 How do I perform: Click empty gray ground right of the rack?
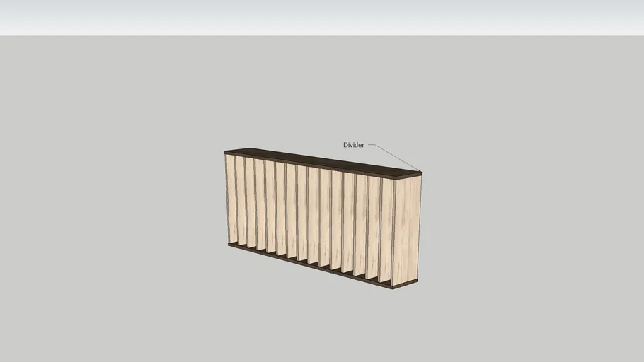[531, 212]
